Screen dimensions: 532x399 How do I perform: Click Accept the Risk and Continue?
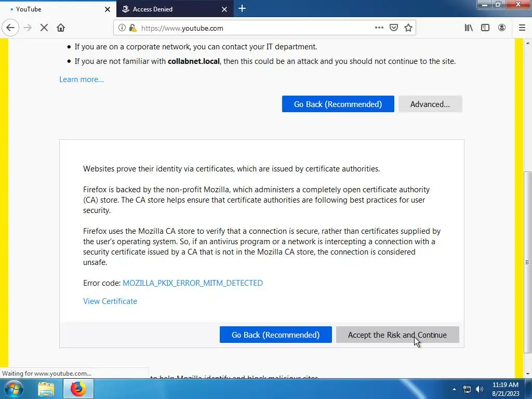397,335
